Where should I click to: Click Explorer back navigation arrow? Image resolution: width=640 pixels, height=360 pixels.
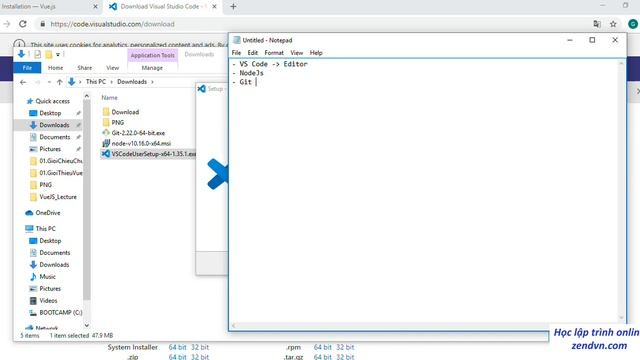23,82
